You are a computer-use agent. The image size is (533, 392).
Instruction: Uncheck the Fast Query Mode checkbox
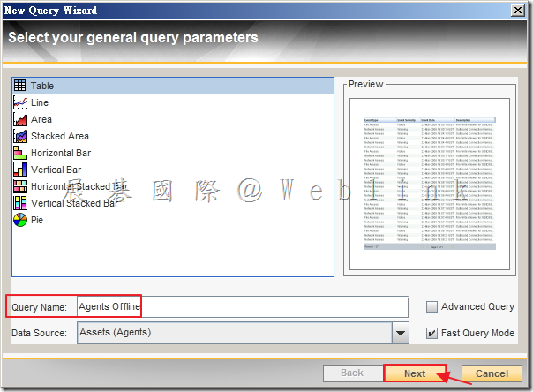coord(432,333)
